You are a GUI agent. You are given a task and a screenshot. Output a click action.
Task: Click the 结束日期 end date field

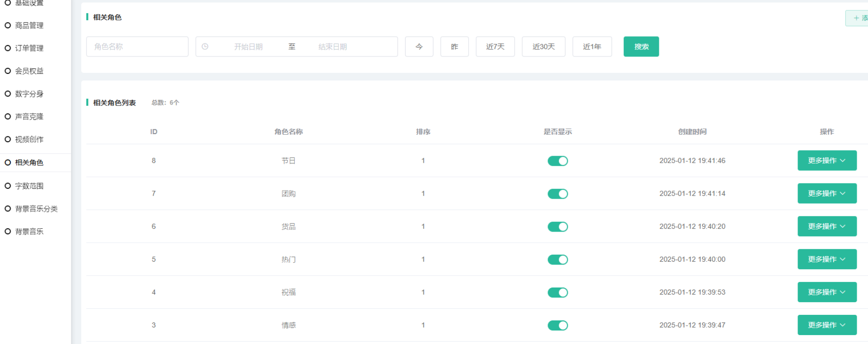332,47
